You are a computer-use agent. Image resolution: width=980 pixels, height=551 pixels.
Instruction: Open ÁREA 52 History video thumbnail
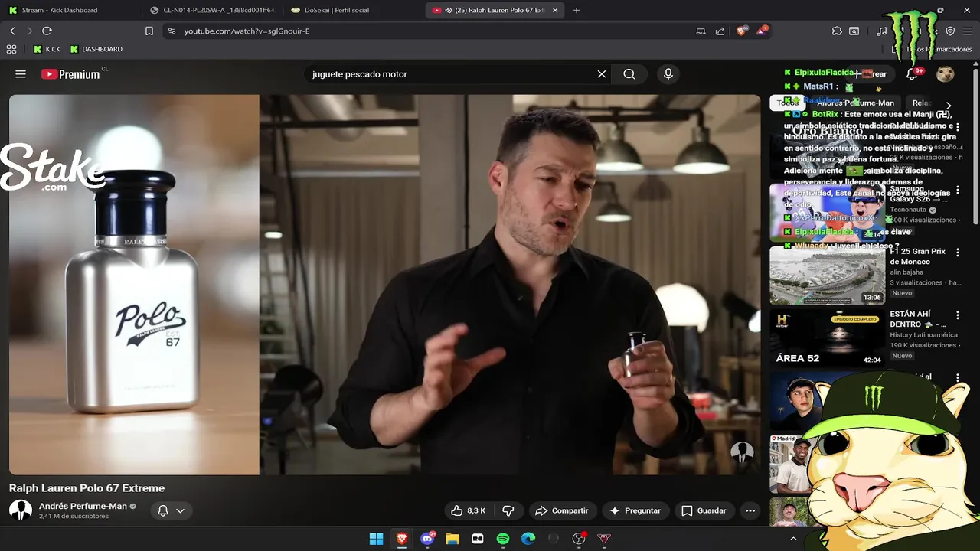[x=827, y=338]
